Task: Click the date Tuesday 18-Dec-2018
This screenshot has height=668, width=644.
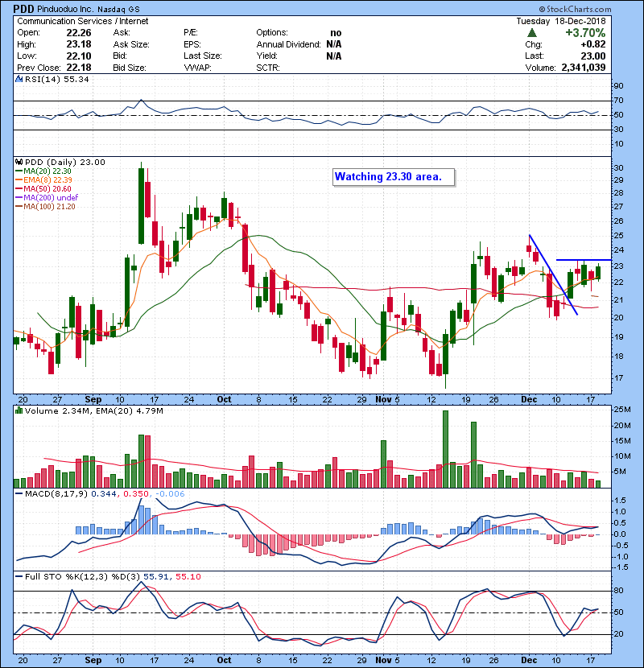Action: 561,21
